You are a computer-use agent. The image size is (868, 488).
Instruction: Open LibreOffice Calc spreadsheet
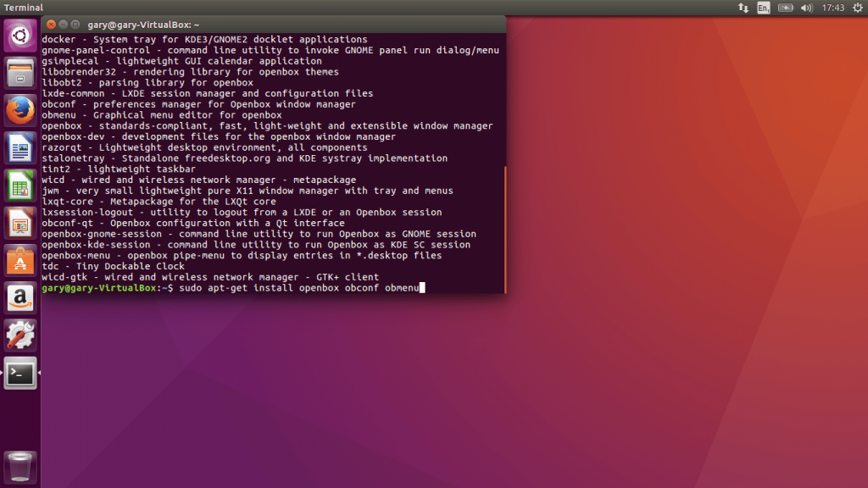(20, 186)
